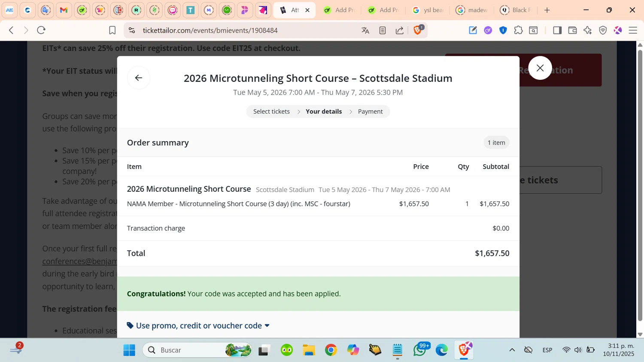
Task: Select the Your details step
Action: tap(324, 112)
